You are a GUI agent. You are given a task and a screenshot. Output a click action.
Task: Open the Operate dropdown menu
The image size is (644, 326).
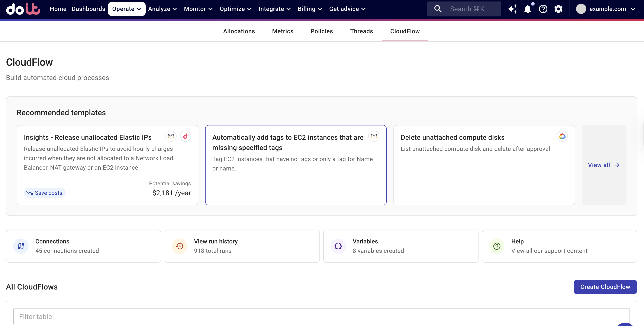point(126,9)
